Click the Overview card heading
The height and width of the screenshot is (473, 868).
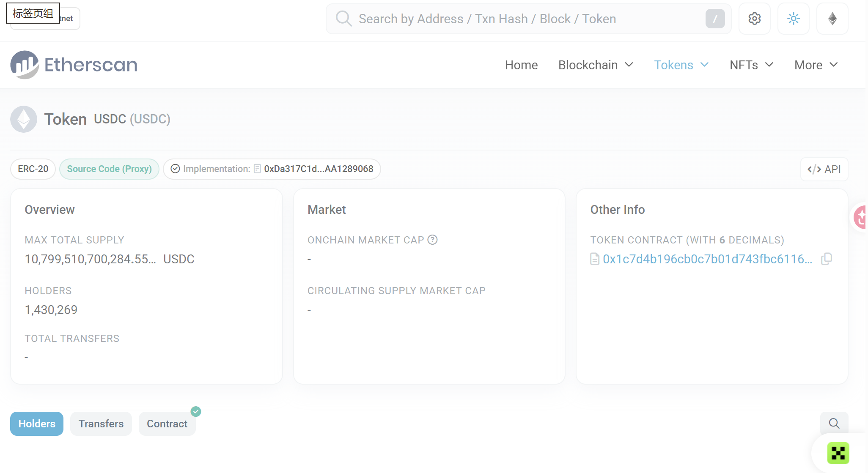pyautogui.click(x=49, y=210)
